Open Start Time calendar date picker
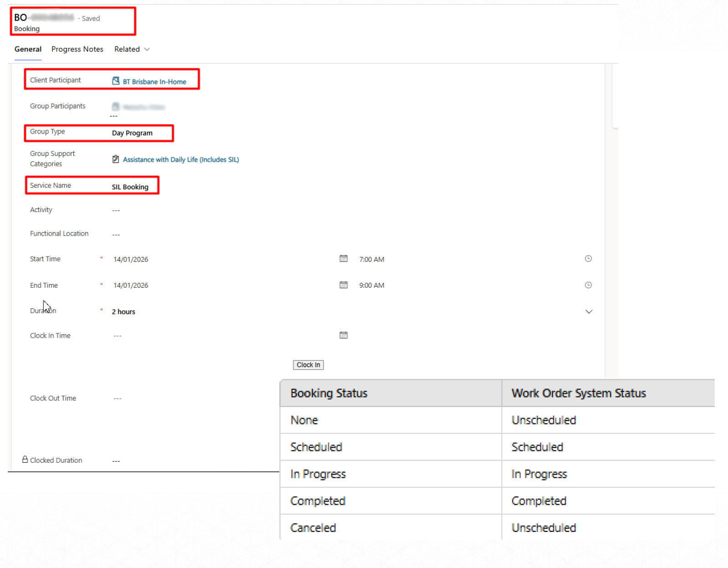Viewport: 728px width, 568px height. 343,258
